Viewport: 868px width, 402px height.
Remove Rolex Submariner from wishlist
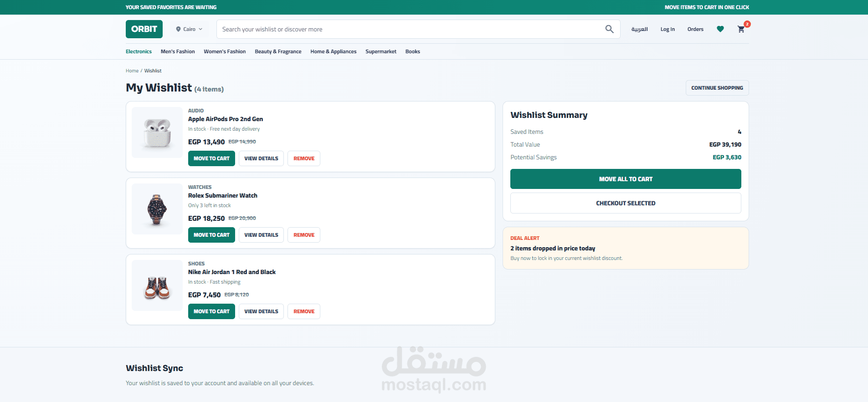pos(304,235)
